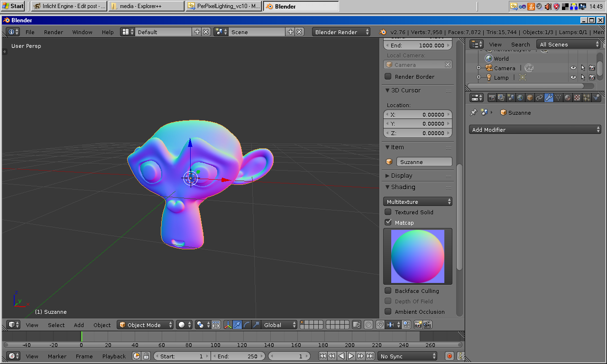Open the Help menu
The height and width of the screenshot is (364, 607).
tap(108, 32)
